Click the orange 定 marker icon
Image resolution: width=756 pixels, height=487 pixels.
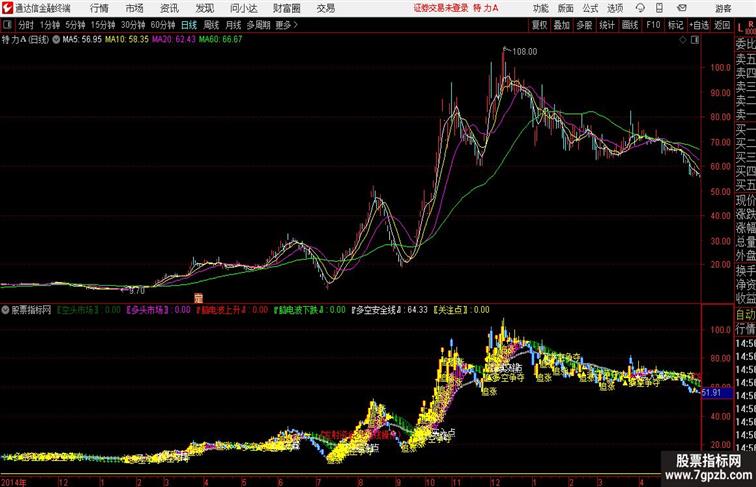tap(198, 298)
